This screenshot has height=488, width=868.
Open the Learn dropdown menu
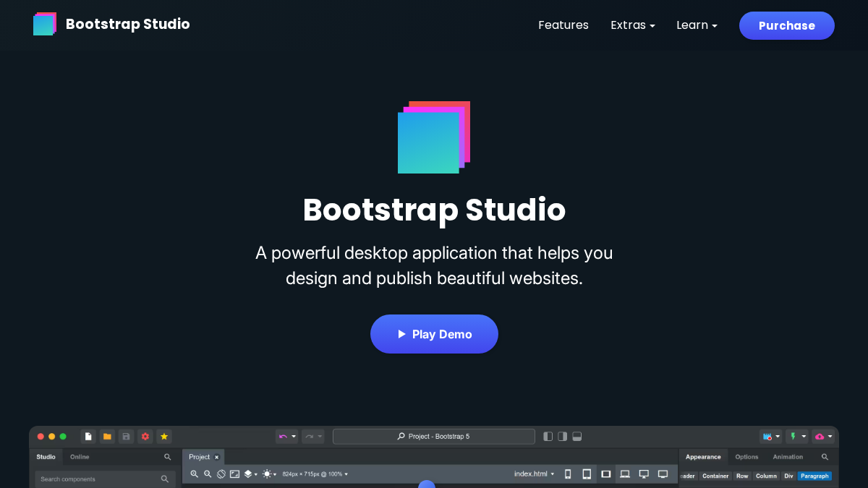point(697,25)
